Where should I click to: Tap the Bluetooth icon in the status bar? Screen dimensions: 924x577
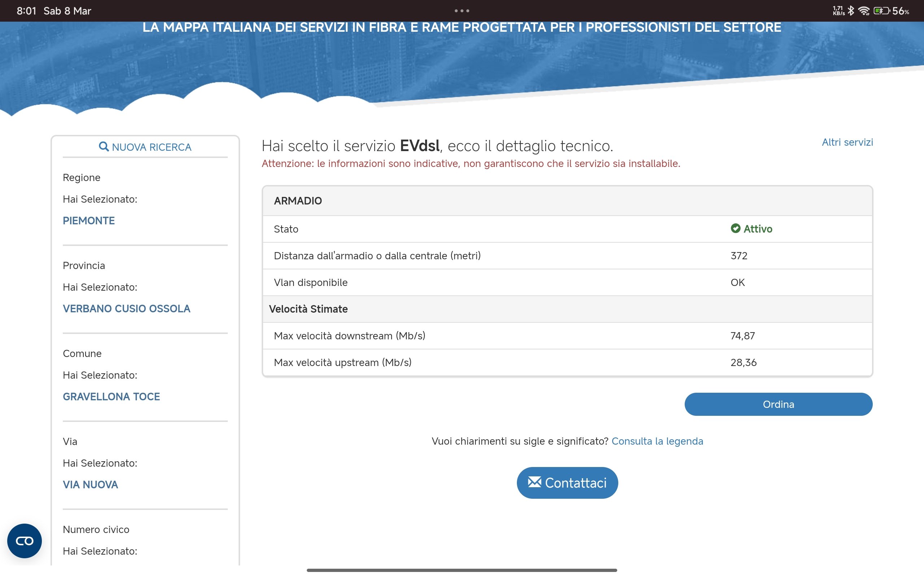[851, 11]
